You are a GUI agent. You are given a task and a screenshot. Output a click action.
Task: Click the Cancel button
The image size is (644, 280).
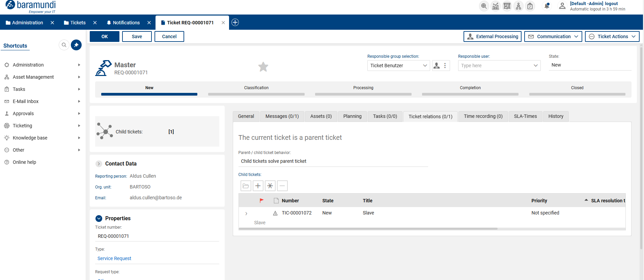(169, 36)
